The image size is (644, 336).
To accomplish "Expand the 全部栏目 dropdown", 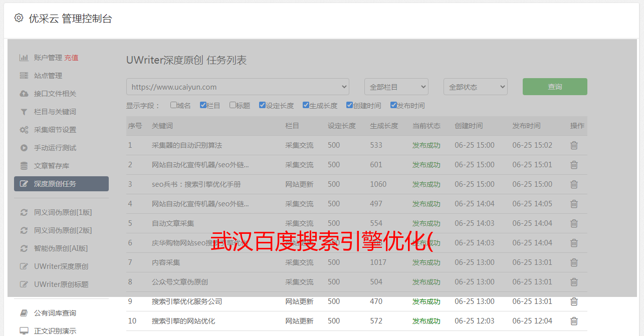I will [x=396, y=87].
